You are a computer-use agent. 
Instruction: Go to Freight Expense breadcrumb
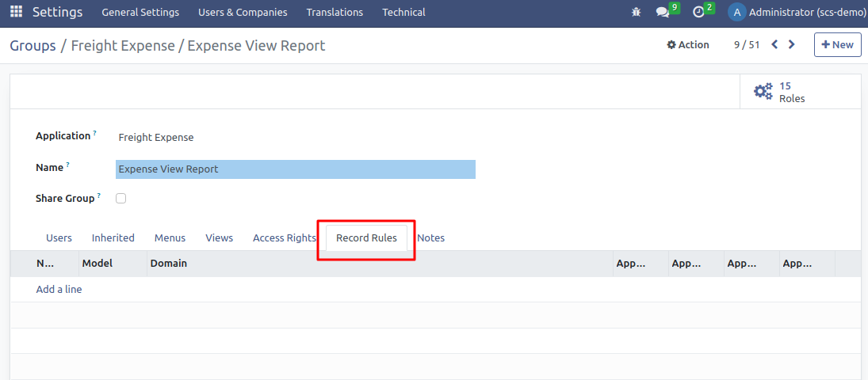pyautogui.click(x=123, y=45)
